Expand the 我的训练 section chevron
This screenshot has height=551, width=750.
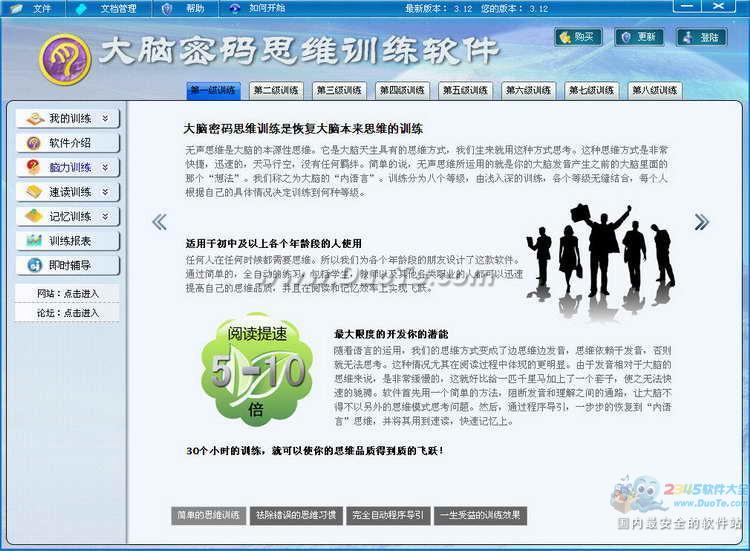104,119
